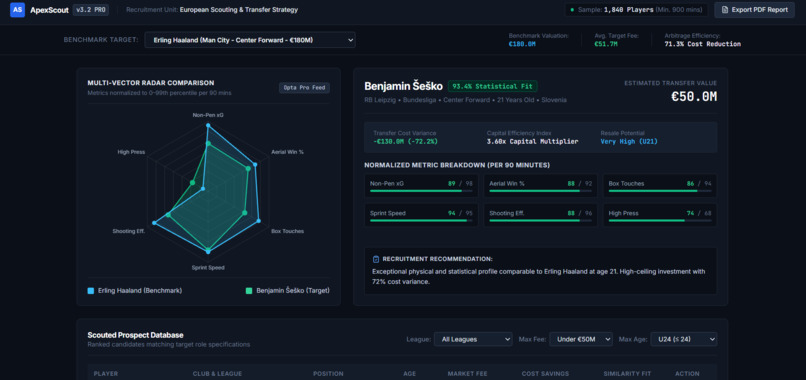Open the Max Age filter dropdown

(684, 339)
